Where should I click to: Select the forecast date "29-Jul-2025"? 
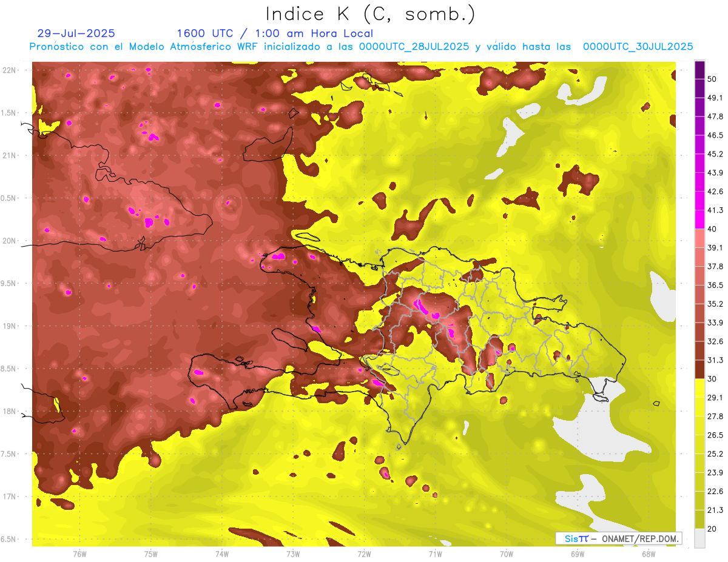76,33
